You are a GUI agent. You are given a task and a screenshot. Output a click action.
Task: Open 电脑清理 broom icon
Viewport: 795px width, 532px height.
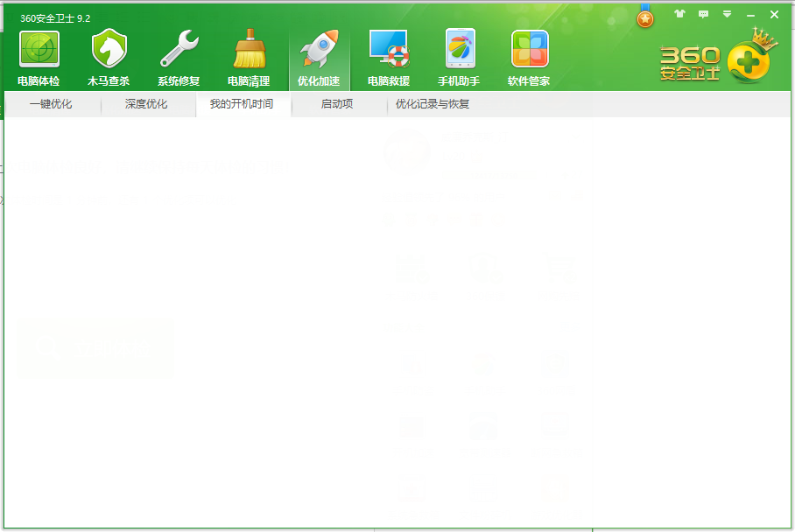[249, 49]
